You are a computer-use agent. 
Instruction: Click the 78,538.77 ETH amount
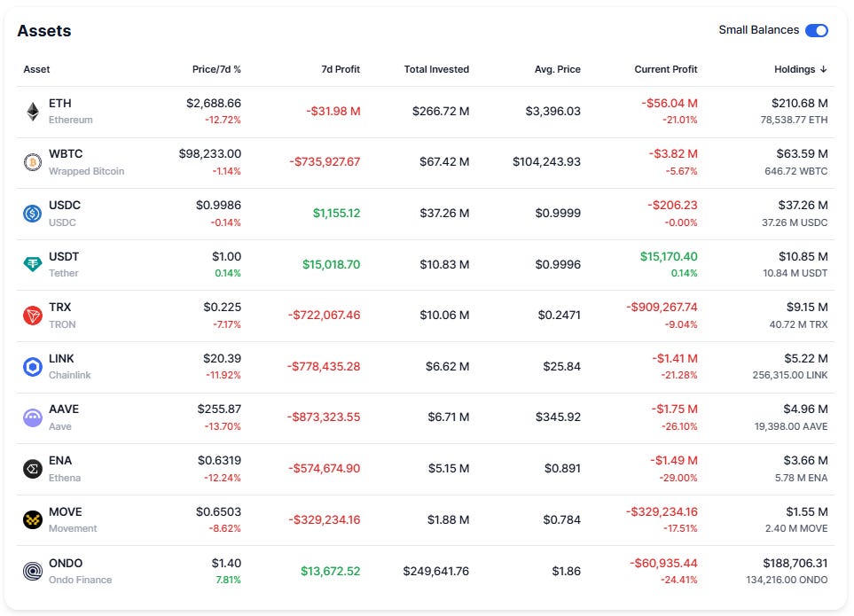pos(794,120)
